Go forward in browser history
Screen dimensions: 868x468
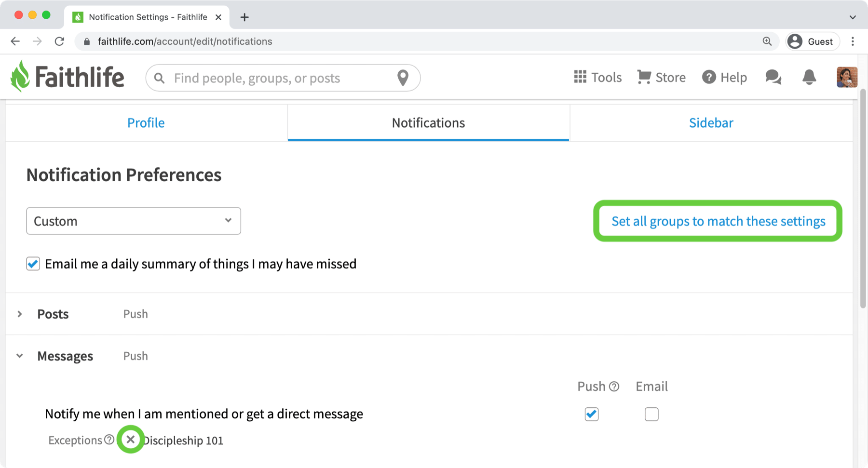pyautogui.click(x=37, y=41)
